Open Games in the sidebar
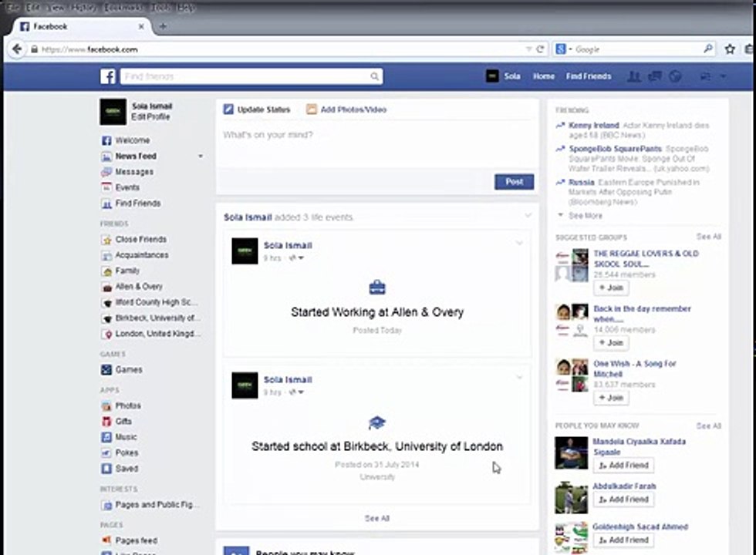The height and width of the screenshot is (555, 756). tap(122, 369)
